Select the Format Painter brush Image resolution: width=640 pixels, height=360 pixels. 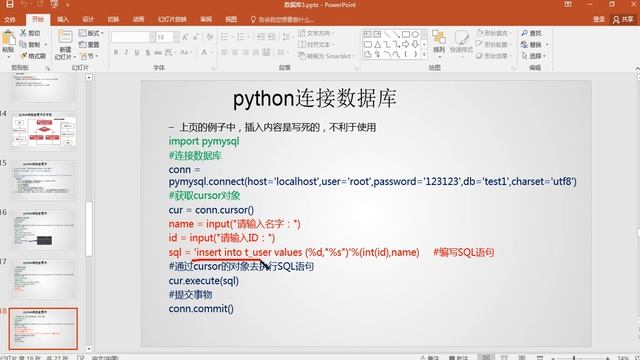(23, 56)
